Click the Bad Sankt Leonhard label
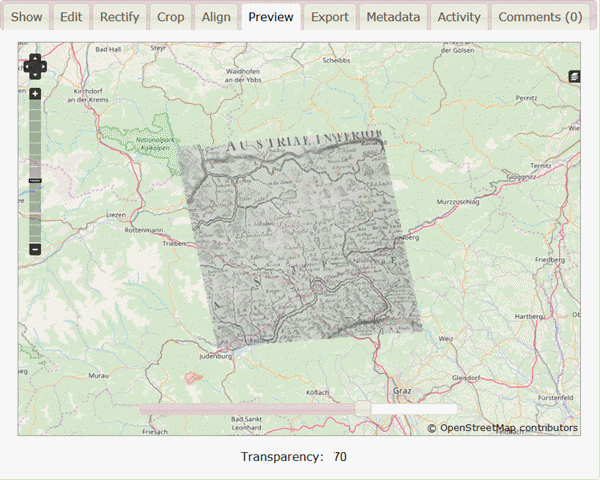This screenshot has width=600, height=480. tap(246, 423)
